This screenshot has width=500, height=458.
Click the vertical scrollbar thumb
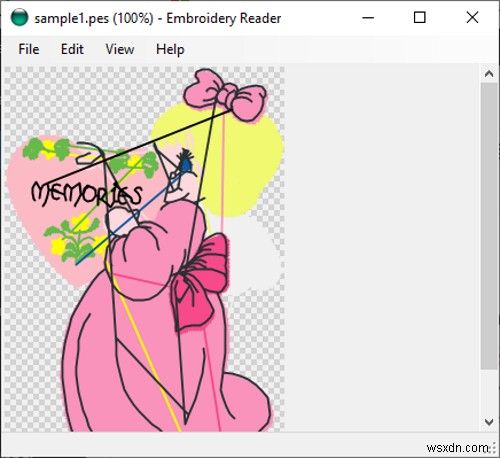point(489,226)
